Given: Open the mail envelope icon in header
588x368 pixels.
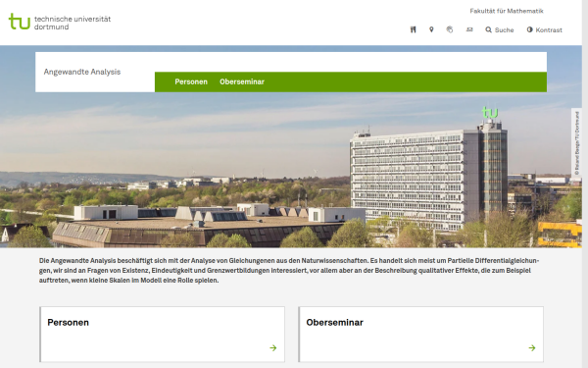Looking at the screenshot, I should 469,29.
